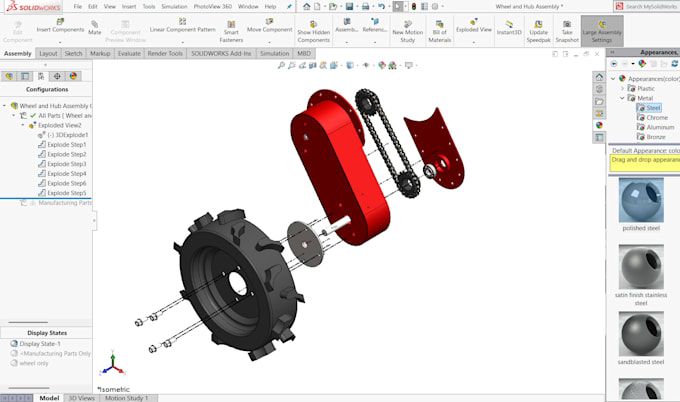The width and height of the screenshot is (680, 402).
Task: Collapse the All Parts configuration node
Action: pyautogui.click(x=13, y=115)
